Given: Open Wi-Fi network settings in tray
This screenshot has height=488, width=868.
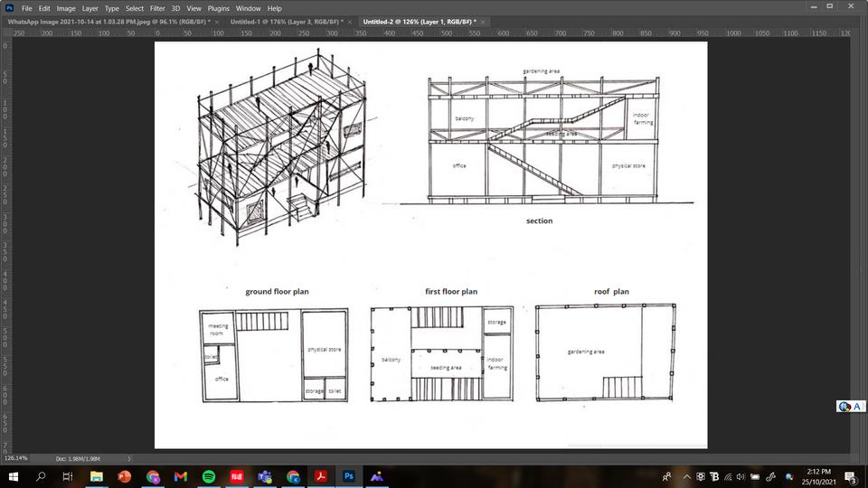Looking at the screenshot, I should pyautogui.click(x=728, y=476).
